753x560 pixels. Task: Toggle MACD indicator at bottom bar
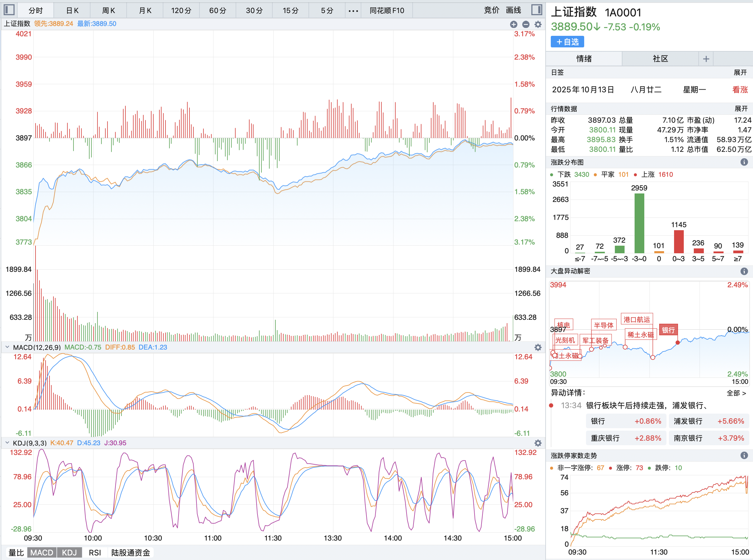(42, 552)
